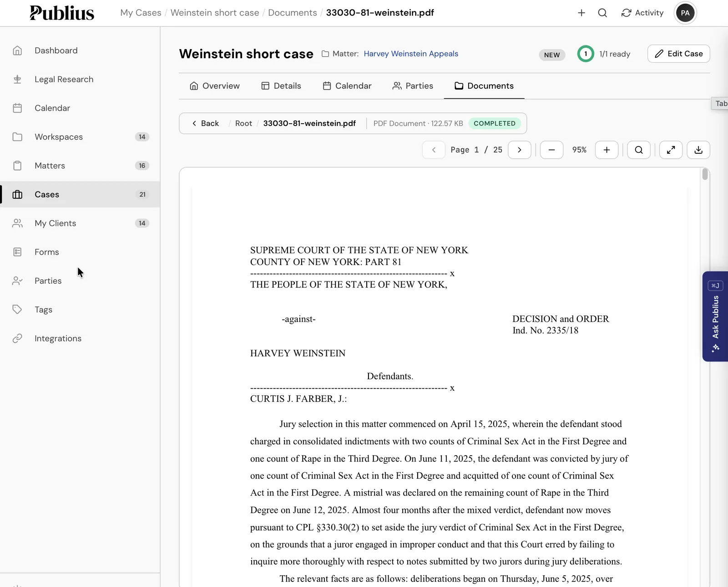Search within the PDF document
This screenshot has width=728, height=587.
click(639, 150)
